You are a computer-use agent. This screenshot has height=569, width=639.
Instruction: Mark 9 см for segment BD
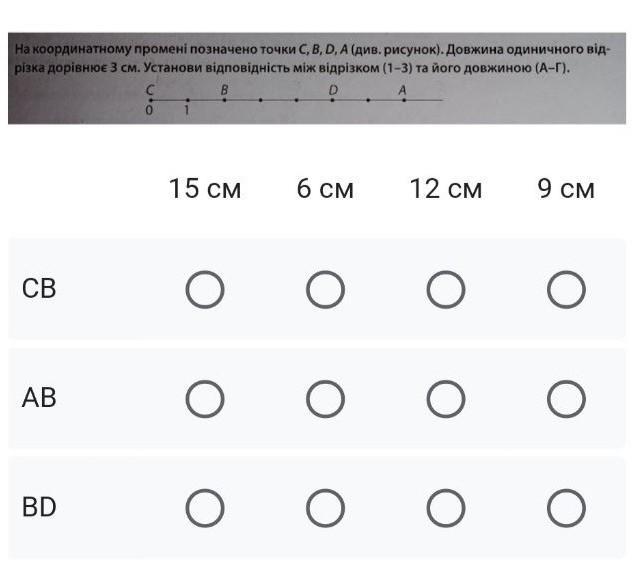point(566,508)
